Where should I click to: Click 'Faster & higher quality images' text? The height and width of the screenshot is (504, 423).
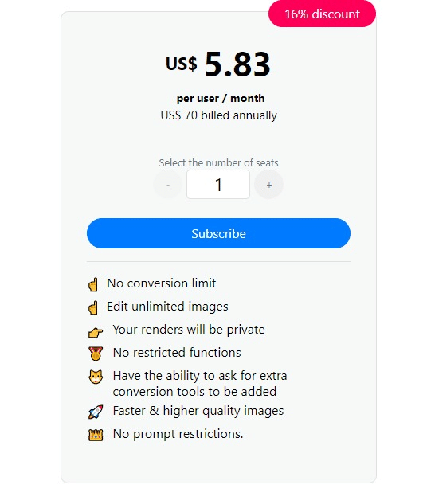coord(198,411)
